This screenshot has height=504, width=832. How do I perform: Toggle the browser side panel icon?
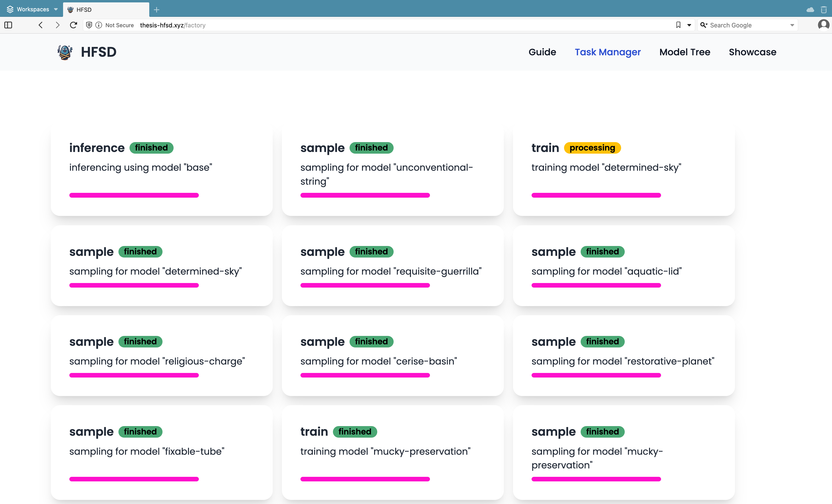pyautogui.click(x=8, y=25)
